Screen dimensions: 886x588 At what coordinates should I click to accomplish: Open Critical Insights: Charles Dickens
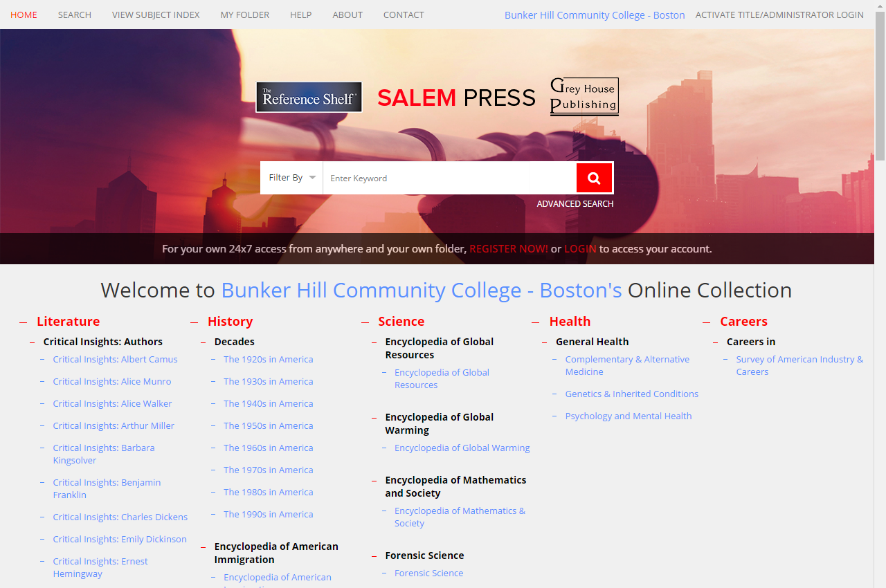(x=120, y=517)
